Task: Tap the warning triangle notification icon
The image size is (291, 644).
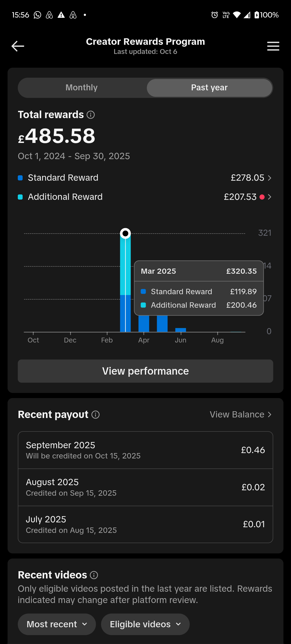Action: pyautogui.click(x=61, y=15)
